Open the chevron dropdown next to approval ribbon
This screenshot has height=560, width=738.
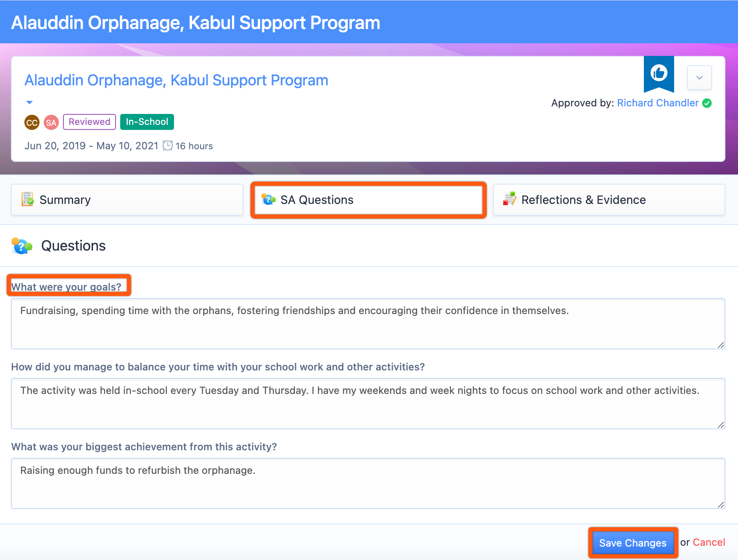(699, 77)
